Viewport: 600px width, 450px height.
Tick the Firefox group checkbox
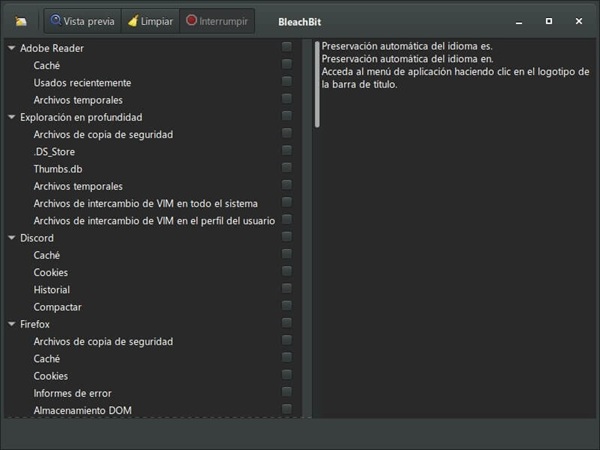pos(287,323)
